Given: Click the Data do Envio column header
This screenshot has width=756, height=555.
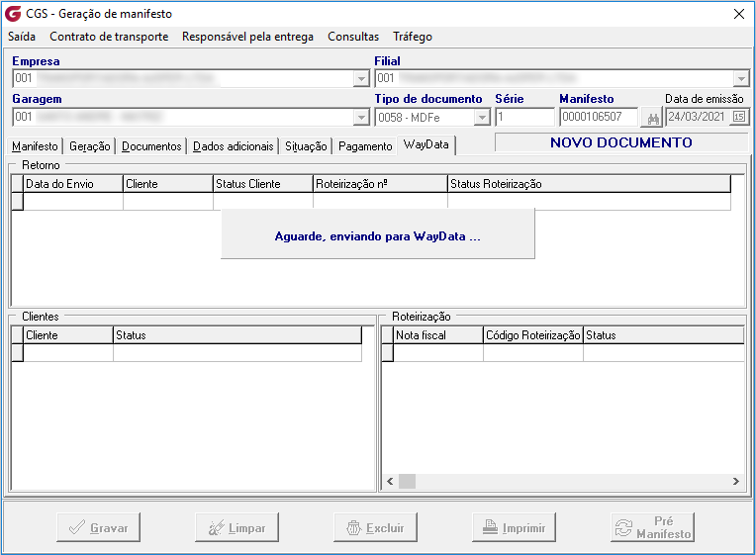Looking at the screenshot, I should pos(73,184).
